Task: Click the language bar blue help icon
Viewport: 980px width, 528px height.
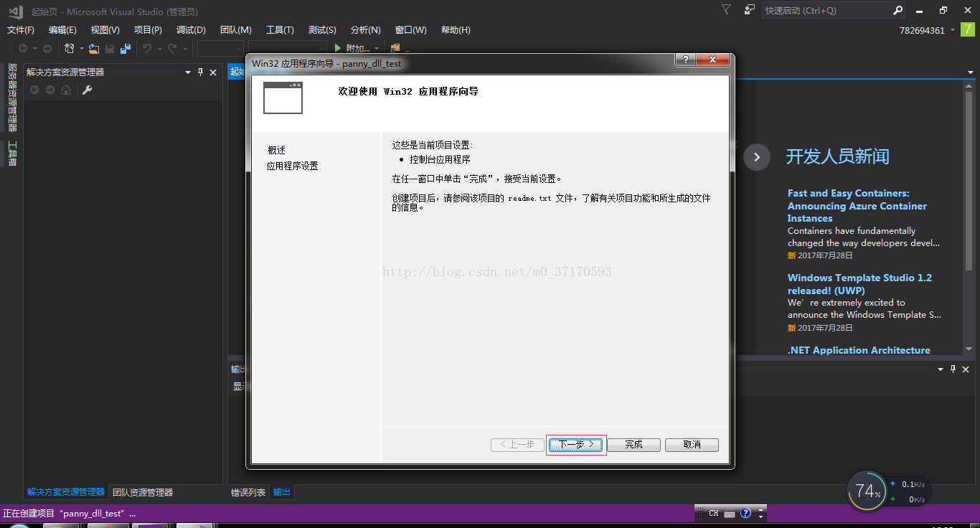Action: point(745,514)
